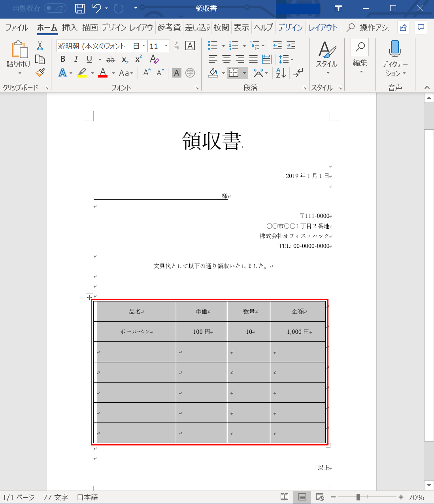The width and height of the screenshot is (434, 504).
Task: Click the clear formatting eraser icon
Action: (x=155, y=59)
